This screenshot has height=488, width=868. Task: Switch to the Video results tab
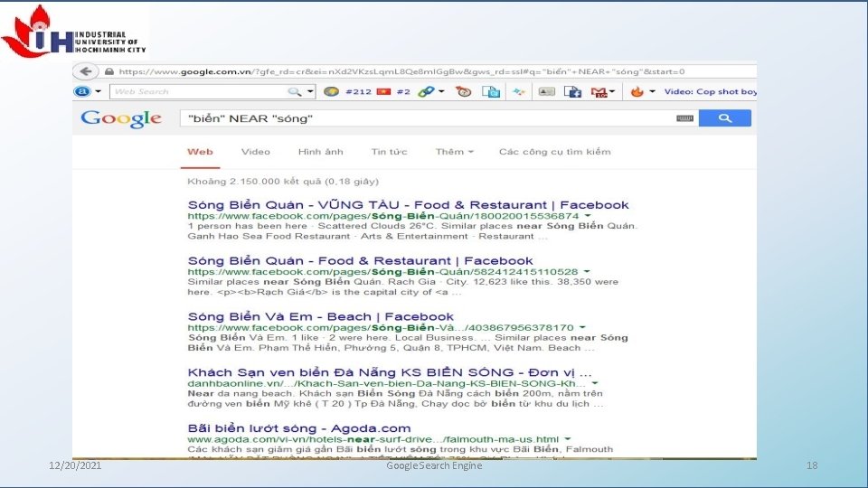tap(256, 152)
